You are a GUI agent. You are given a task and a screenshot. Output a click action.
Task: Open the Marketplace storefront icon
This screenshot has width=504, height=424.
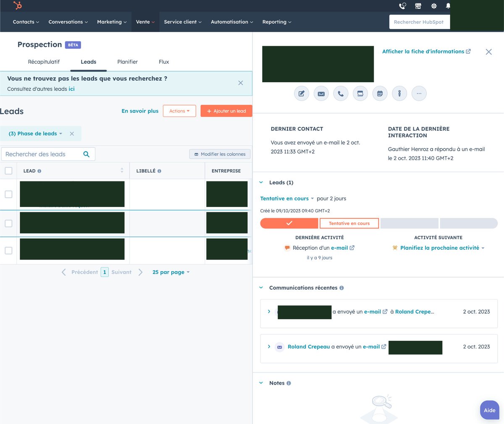coord(418,6)
